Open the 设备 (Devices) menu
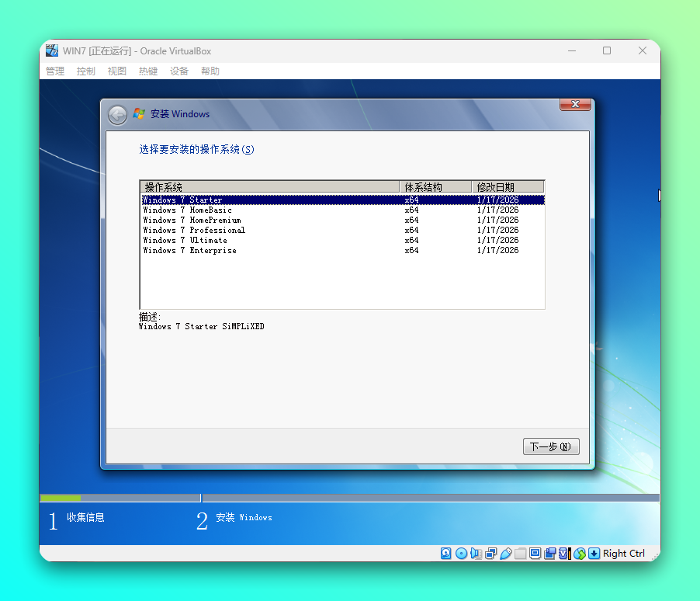 coord(178,71)
